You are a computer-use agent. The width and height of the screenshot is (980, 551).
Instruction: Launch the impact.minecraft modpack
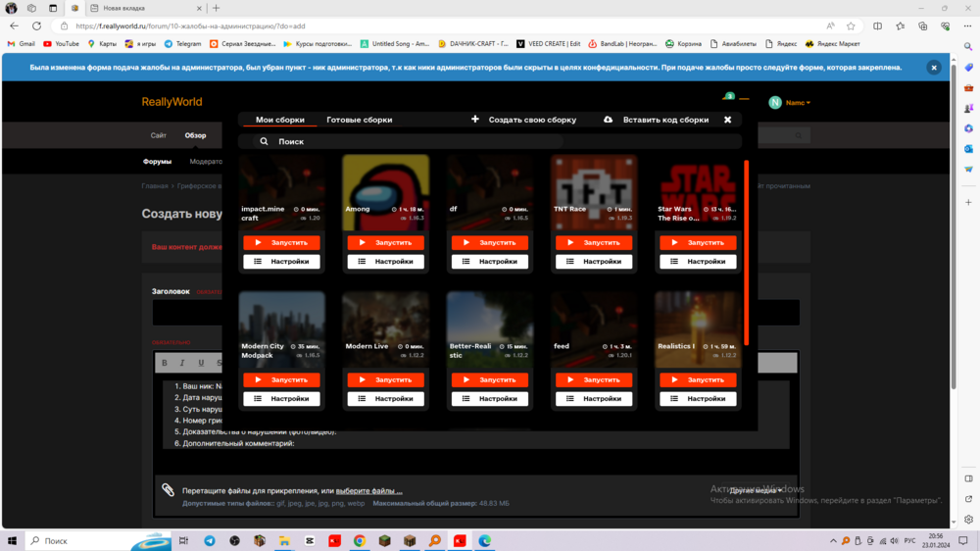click(281, 243)
